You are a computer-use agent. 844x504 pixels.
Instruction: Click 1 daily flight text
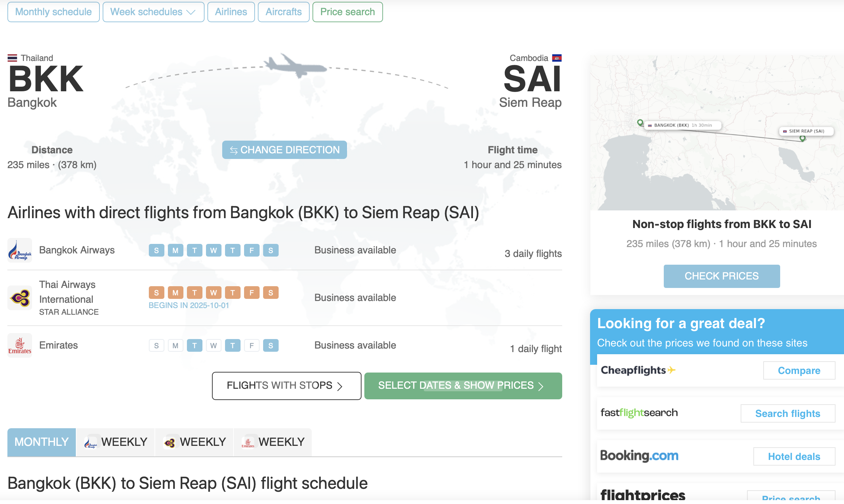coord(536,349)
